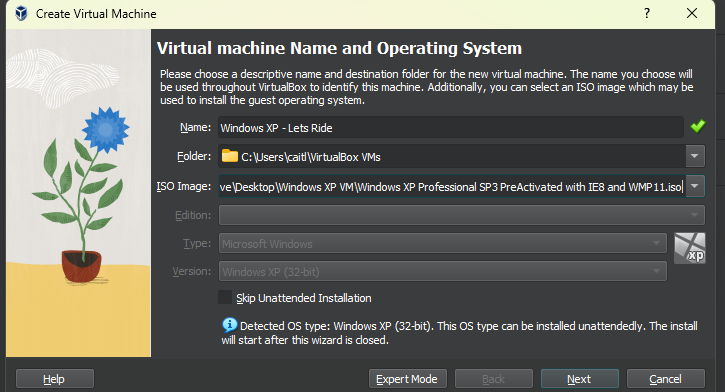Click the Help button
The height and width of the screenshot is (392, 725).
point(55,379)
